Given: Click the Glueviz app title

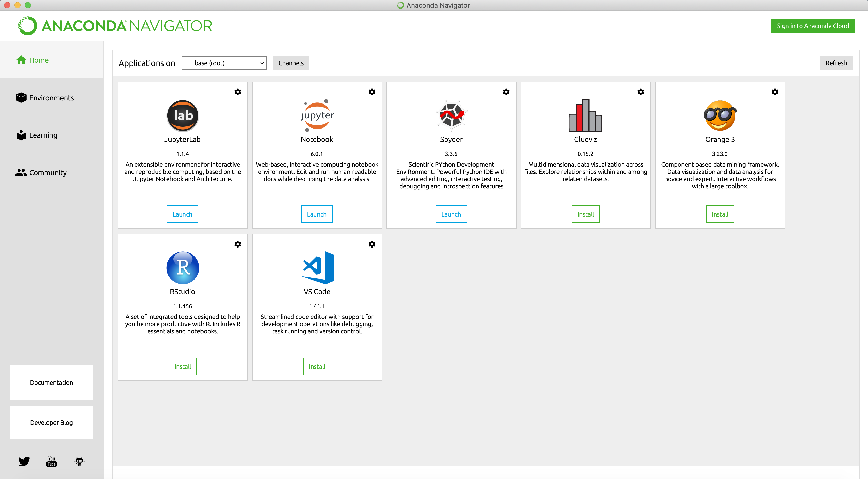Looking at the screenshot, I should click(x=586, y=139).
